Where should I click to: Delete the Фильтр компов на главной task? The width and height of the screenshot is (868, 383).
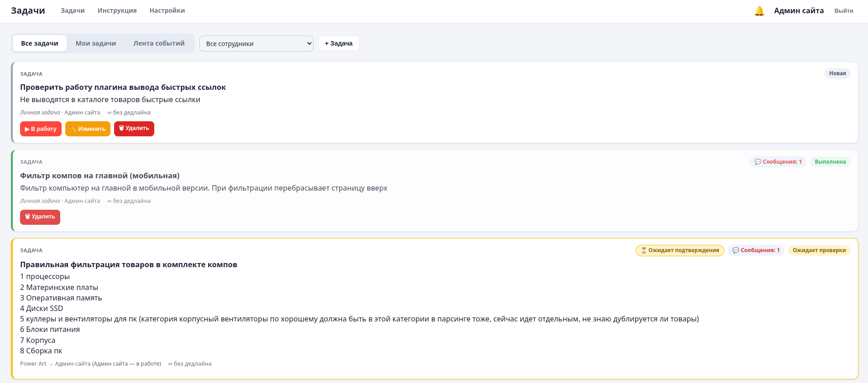click(x=40, y=217)
